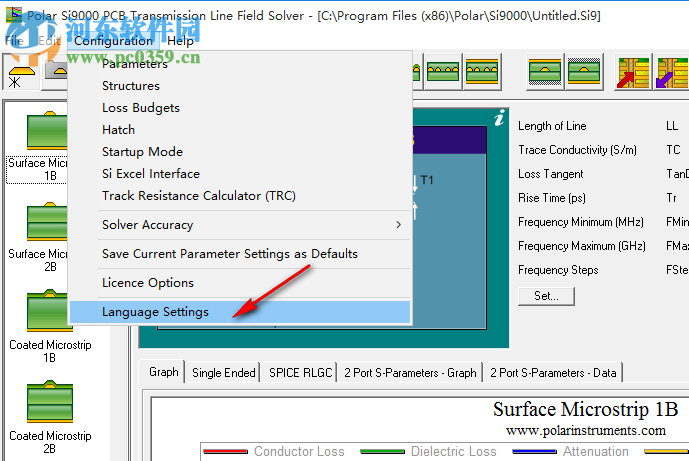Click the Rise Time (ps) label
This screenshot has height=461, width=689.
tap(551, 198)
